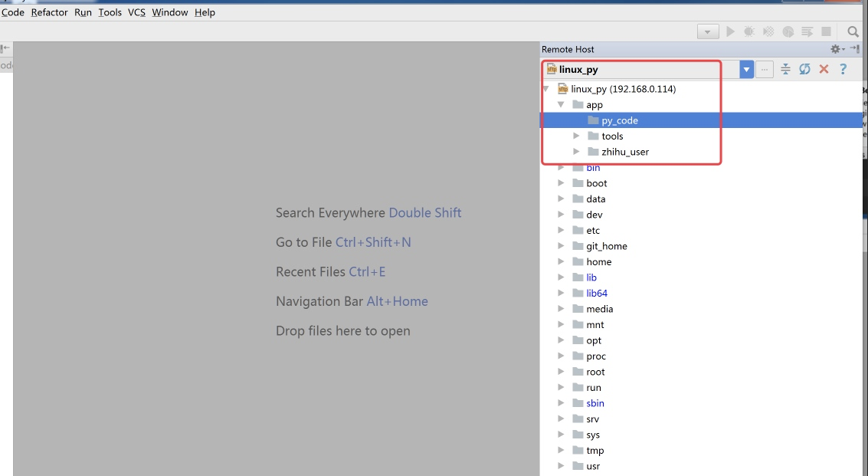This screenshot has width=868, height=476.
Task: Select the data folder
Action: (x=595, y=199)
